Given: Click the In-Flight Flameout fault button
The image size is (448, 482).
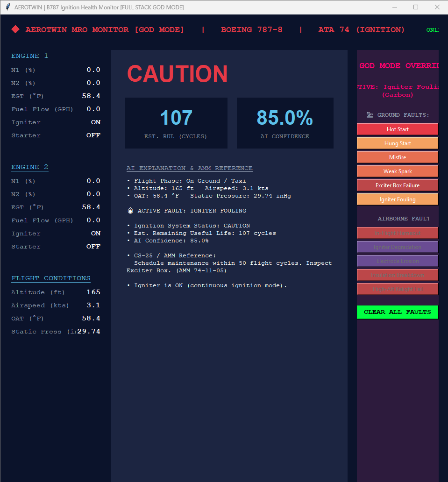Looking at the screenshot, I should (x=397, y=233).
